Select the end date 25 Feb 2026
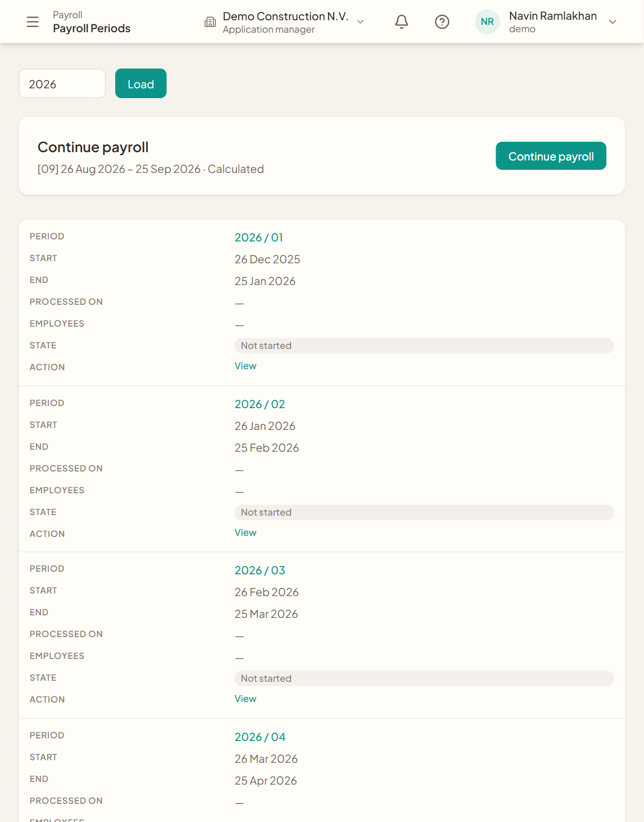The height and width of the screenshot is (822, 644). point(267,448)
